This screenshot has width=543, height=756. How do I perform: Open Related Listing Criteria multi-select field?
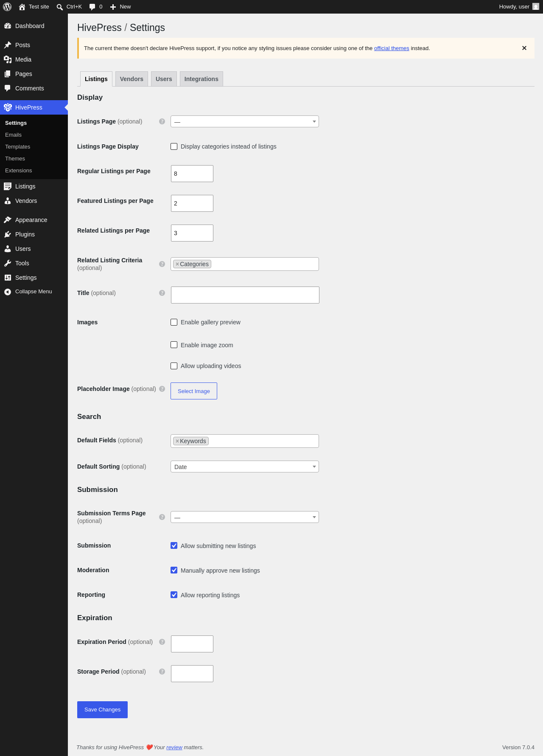pos(245,264)
